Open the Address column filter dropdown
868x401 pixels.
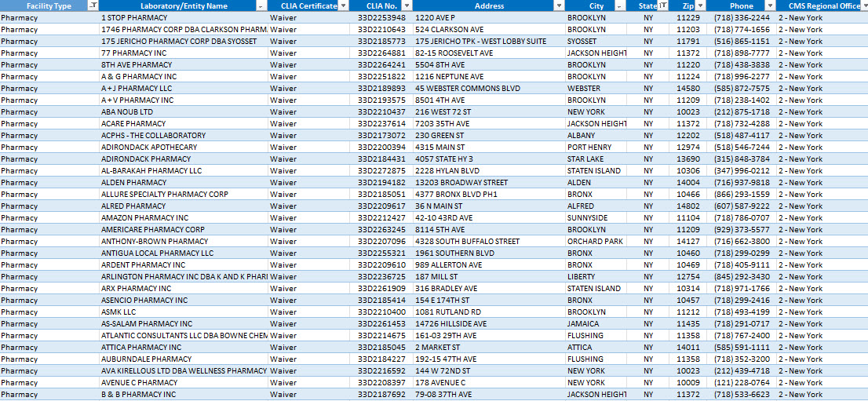coord(559,5)
